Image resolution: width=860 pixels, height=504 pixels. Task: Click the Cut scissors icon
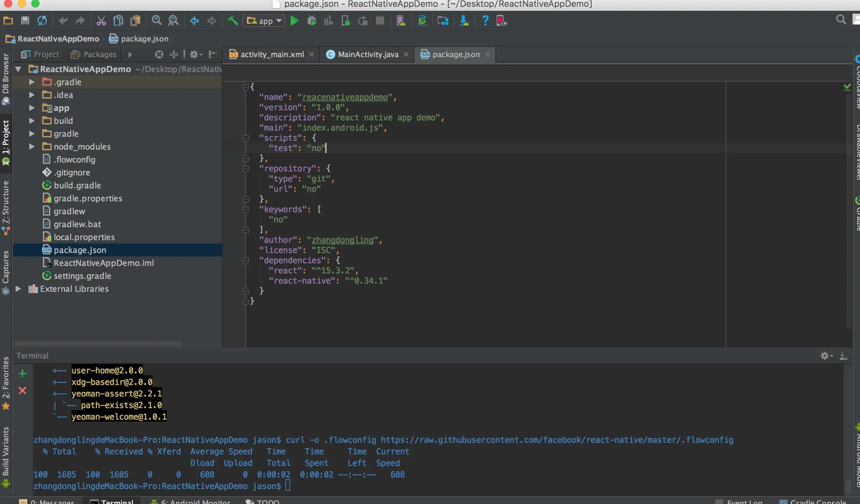[x=101, y=20]
